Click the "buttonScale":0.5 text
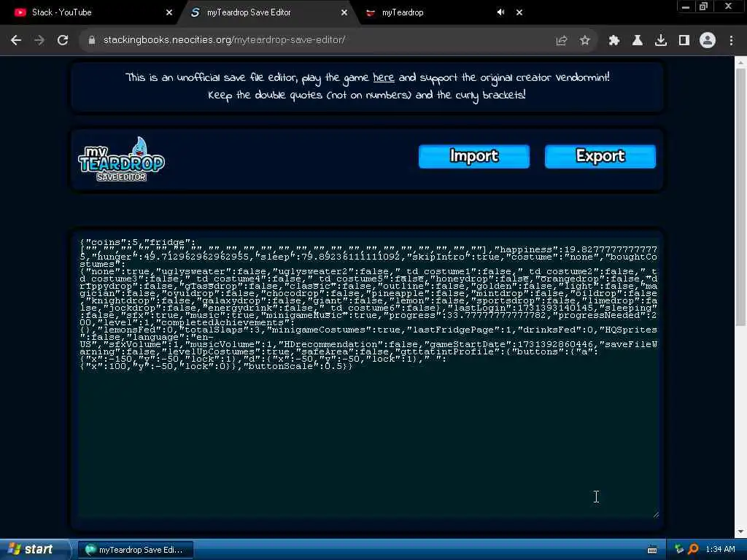Image resolution: width=747 pixels, height=560 pixels. [x=295, y=366]
